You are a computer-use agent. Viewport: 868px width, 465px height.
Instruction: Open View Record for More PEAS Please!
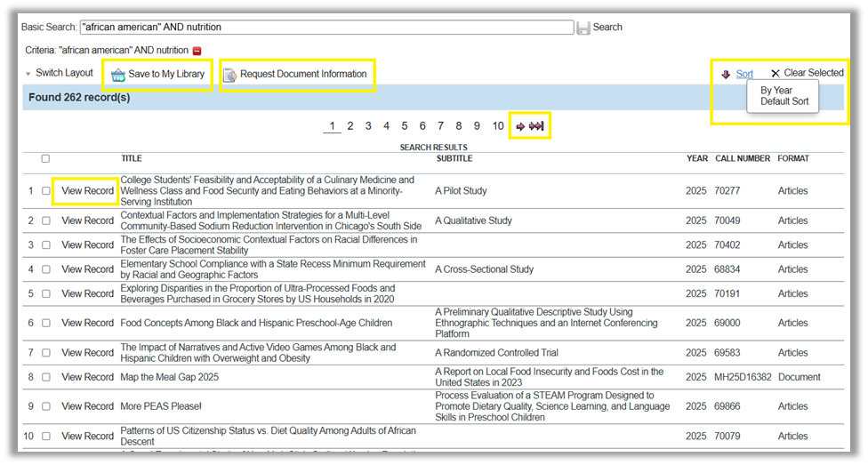[87, 406]
